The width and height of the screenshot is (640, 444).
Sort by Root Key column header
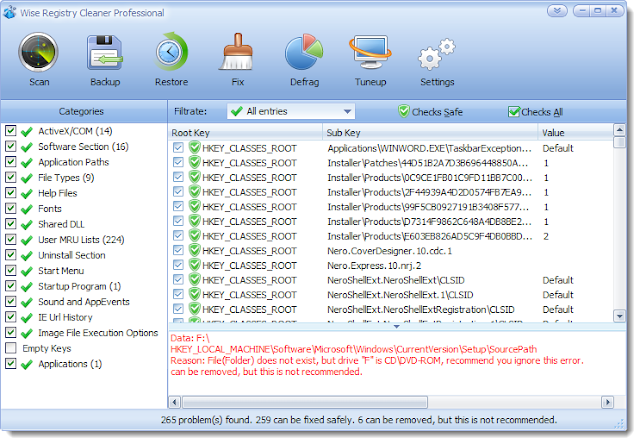coord(245,133)
